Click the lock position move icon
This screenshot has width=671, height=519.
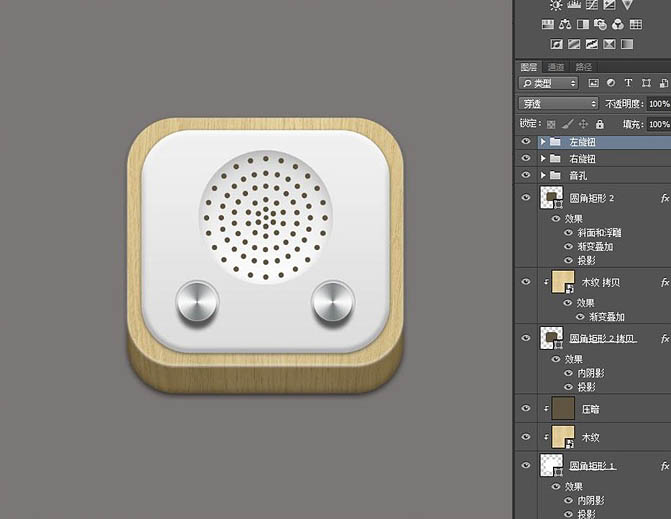coord(584,124)
